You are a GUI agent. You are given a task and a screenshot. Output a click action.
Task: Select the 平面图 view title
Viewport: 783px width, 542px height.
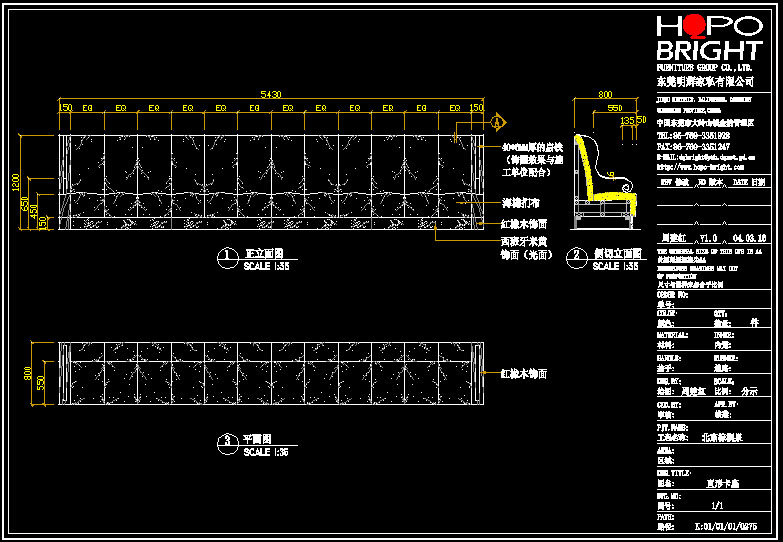[258, 440]
